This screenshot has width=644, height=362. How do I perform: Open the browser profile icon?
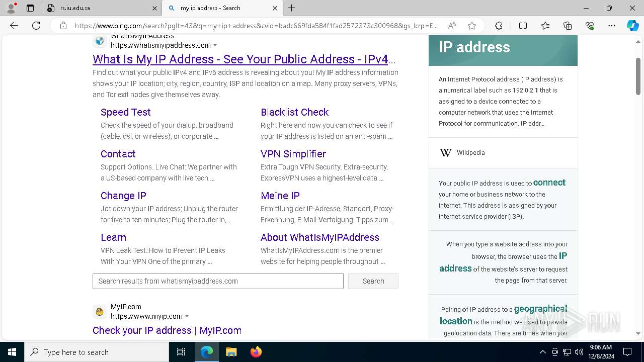click(x=11, y=8)
